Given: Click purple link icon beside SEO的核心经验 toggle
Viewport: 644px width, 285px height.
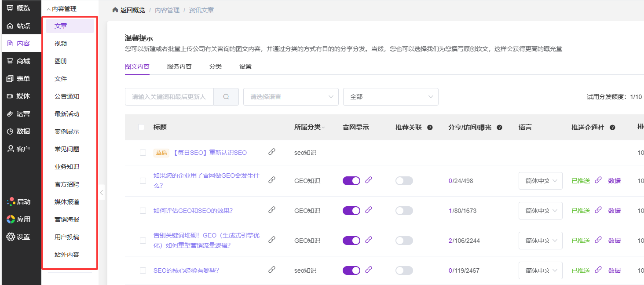Looking at the screenshot, I should pyautogui.click(x=369, y=270).
